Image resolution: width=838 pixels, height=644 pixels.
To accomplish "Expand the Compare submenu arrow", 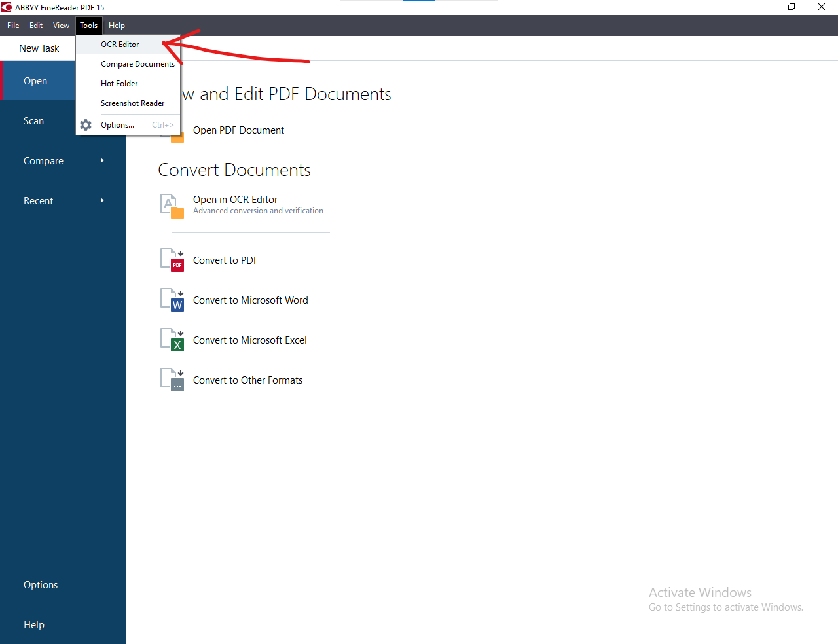I will [102, 161].
